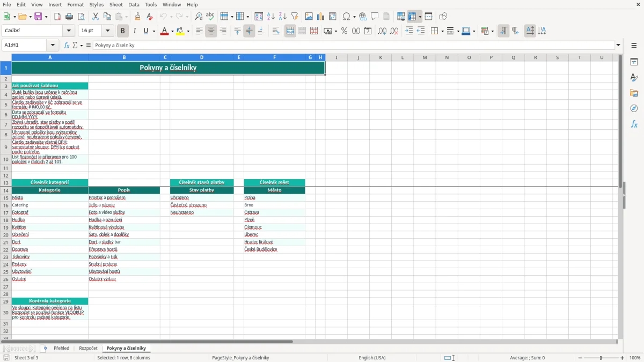Toggle Merge and Center Cells
The image size is (644, 362).
[x=290, y=31]
